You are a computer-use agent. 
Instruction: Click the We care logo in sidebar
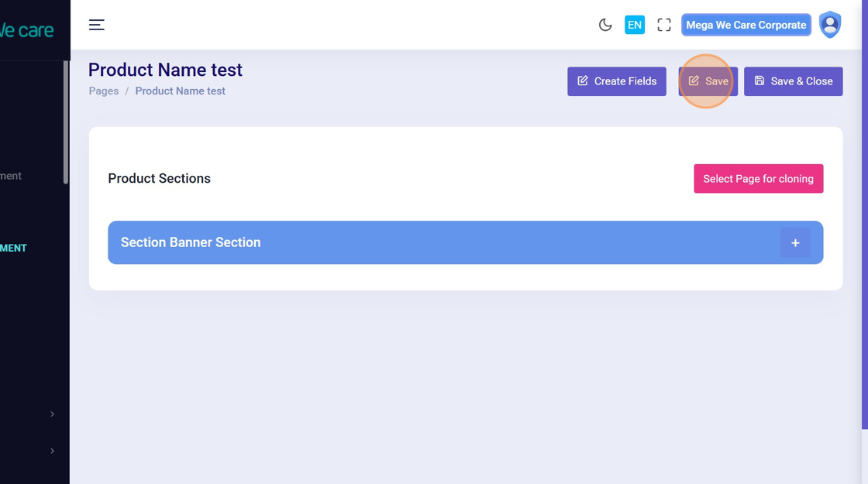(x=27, y=30)
